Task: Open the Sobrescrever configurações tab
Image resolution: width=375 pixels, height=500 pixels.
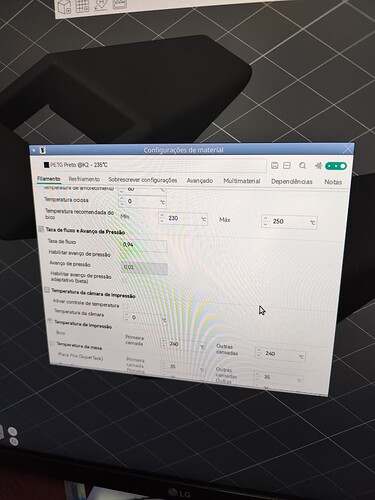Action: [x=143, y=180]
